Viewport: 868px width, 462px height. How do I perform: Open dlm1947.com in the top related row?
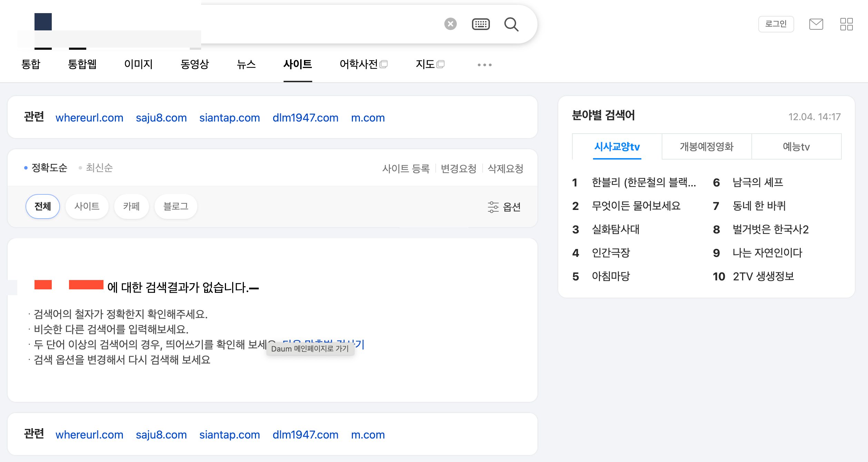pyautogui.click(x=305, y=118)
